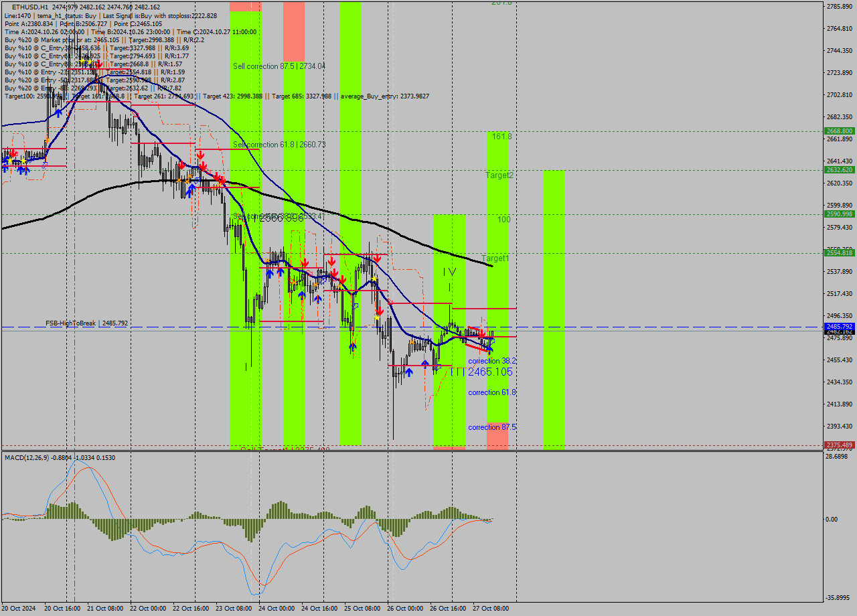Click the green 2590.998 price tag
Viewport: 857px width, 616px height.
point(840,214)
